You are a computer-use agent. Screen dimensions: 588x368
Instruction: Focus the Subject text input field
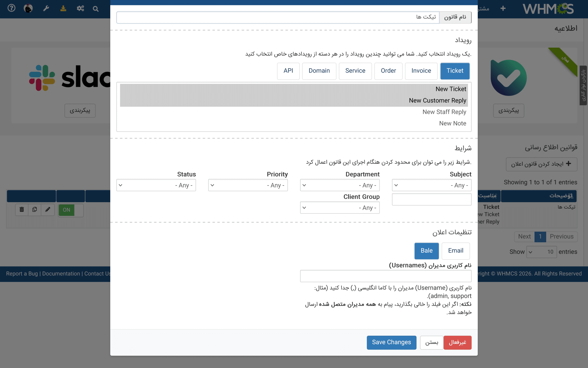click(x=432, y=199)
